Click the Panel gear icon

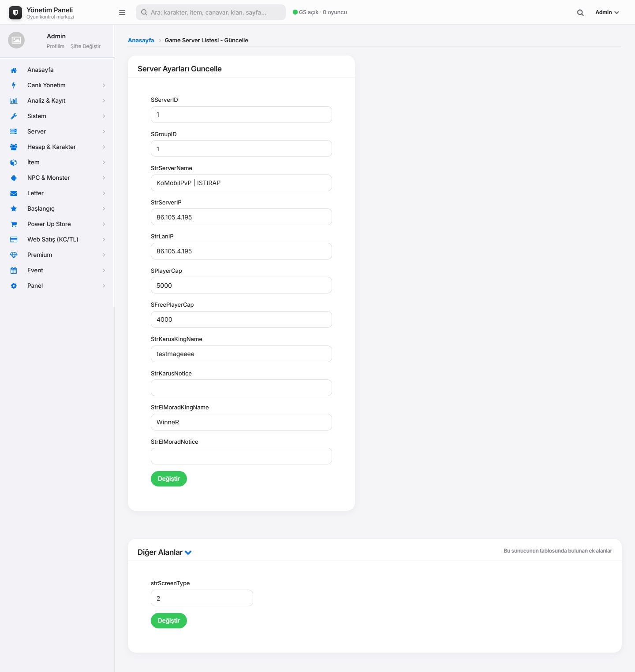[x=14, y=286]
